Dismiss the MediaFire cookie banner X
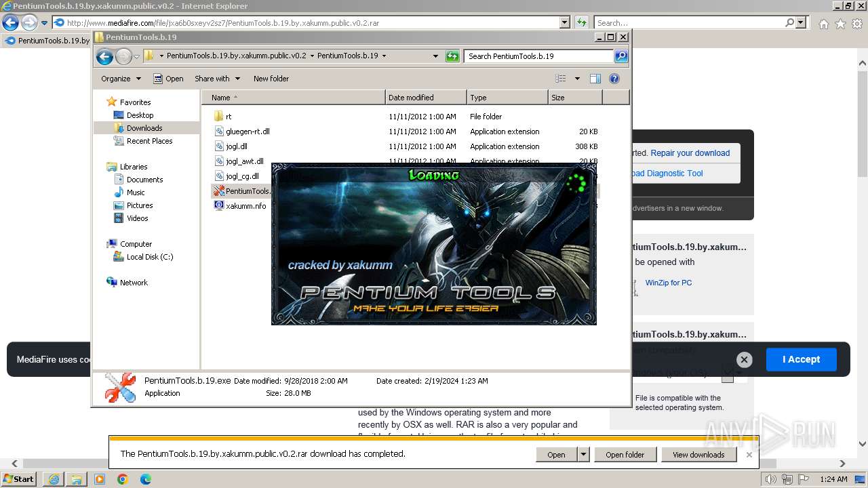The image size is (868, 488). tap(744, 359)
